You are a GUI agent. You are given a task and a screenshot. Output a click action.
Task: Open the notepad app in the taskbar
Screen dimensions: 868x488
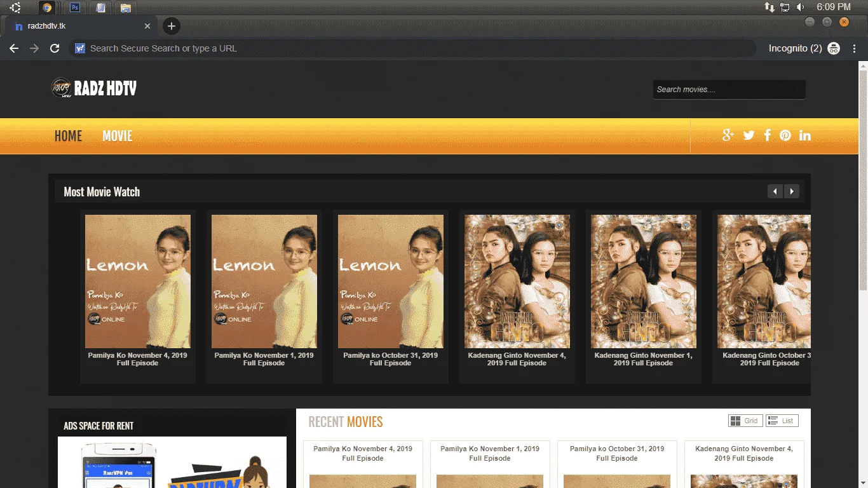coord(100,8)
